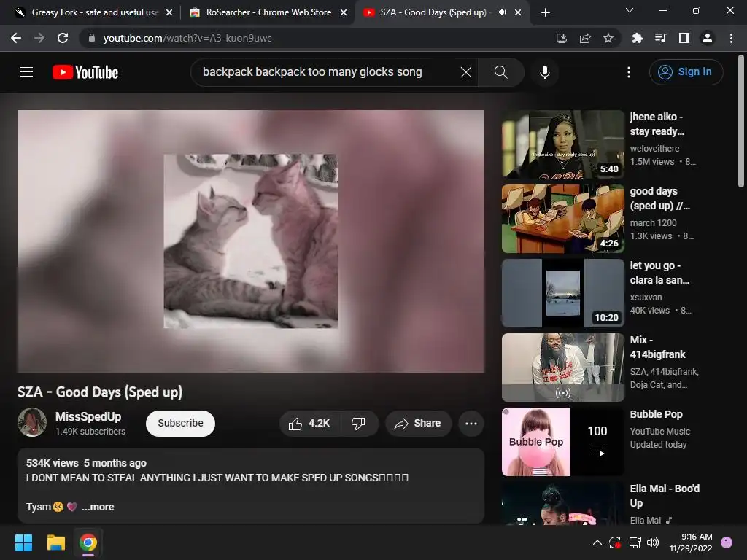Like the video with thumbs up
The width and height of the screenshot is (747, 560).
pos(309,424)
